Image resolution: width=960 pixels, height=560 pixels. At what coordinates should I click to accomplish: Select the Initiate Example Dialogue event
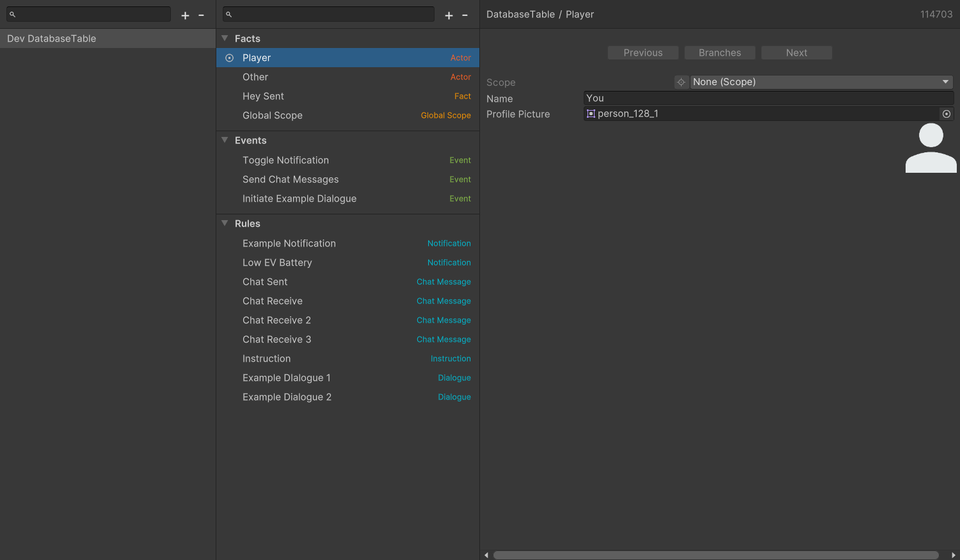tap(348, 198)
